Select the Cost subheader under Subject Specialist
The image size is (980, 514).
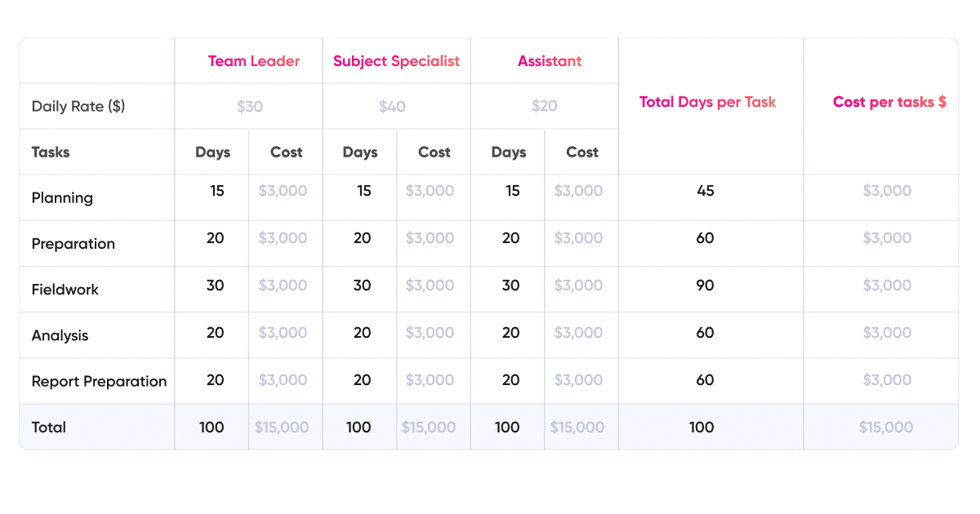click(x=434, y=152)
